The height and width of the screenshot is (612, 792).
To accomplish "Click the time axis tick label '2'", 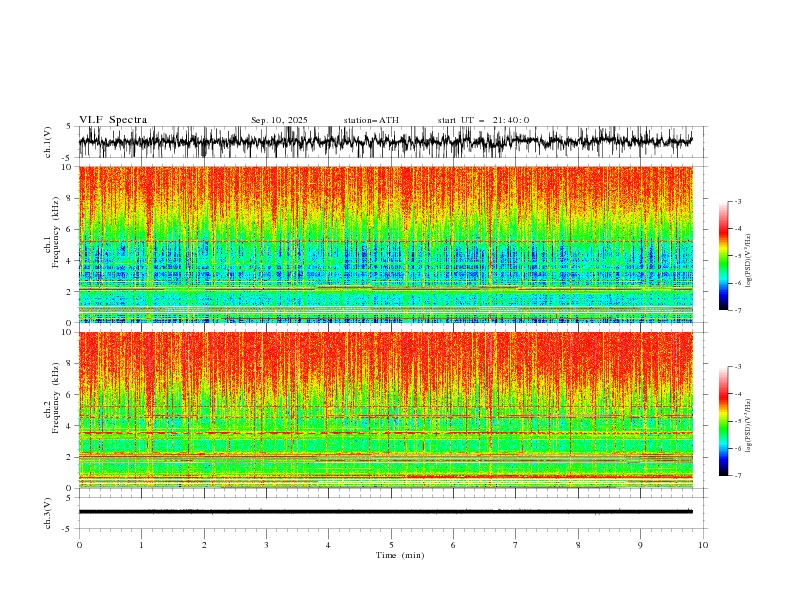I will click(204, 545).
